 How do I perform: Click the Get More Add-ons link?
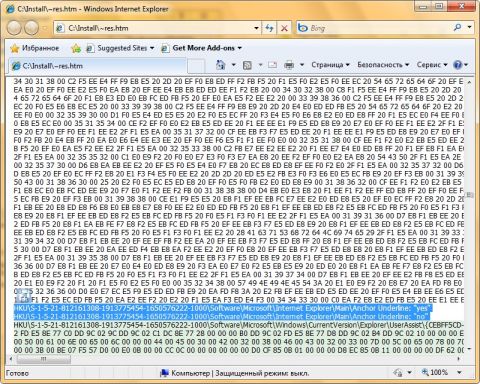pyautogui.click(x=202, y=48)
